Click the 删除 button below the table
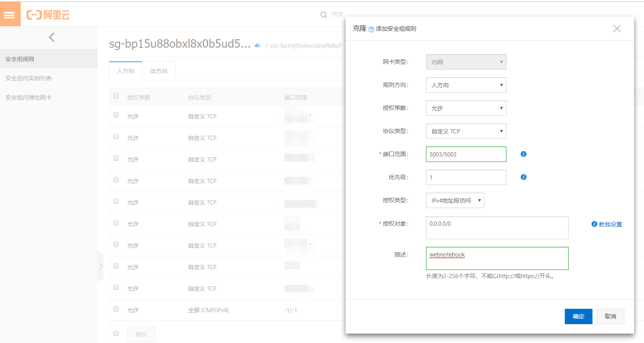This screenshot has height=343, width=644. pyautogui.click(x=141, y=334)
